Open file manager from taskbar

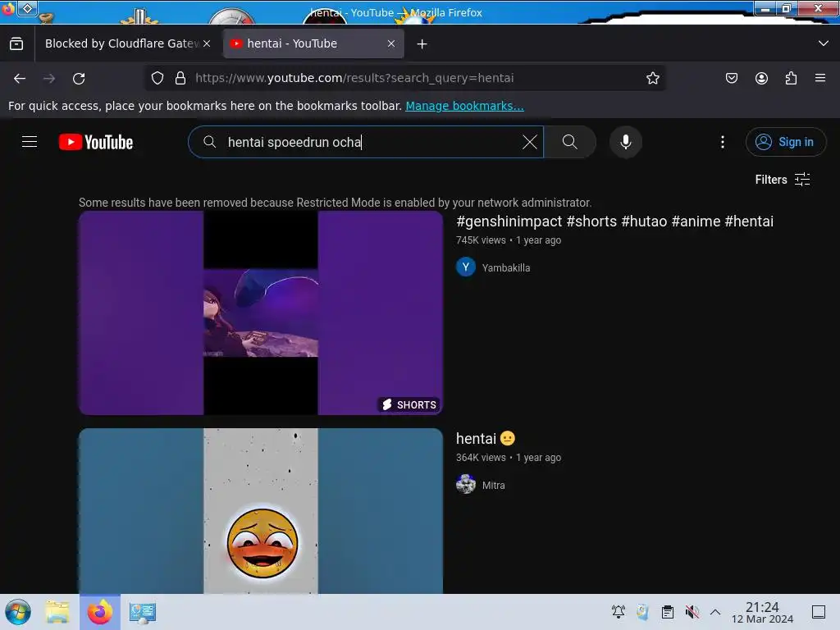pyautogui.click(x=57, y=612)
